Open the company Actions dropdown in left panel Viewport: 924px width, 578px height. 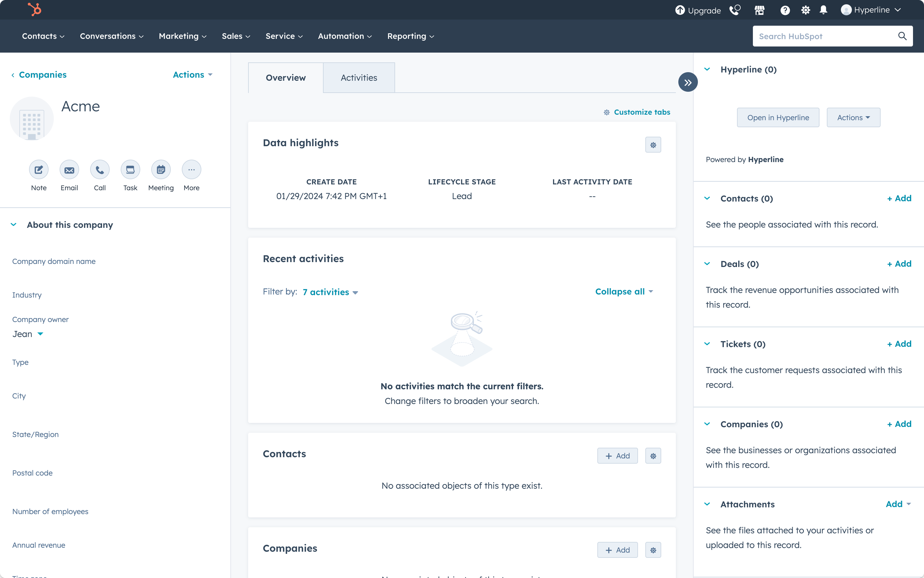coord(193,75)
